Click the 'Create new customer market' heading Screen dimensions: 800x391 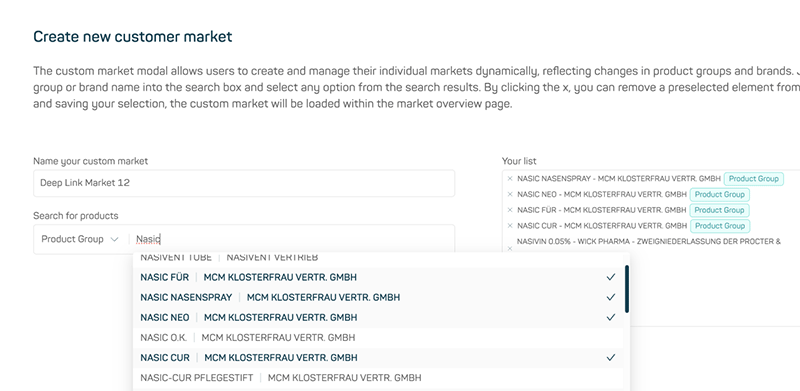pos(133,37)
